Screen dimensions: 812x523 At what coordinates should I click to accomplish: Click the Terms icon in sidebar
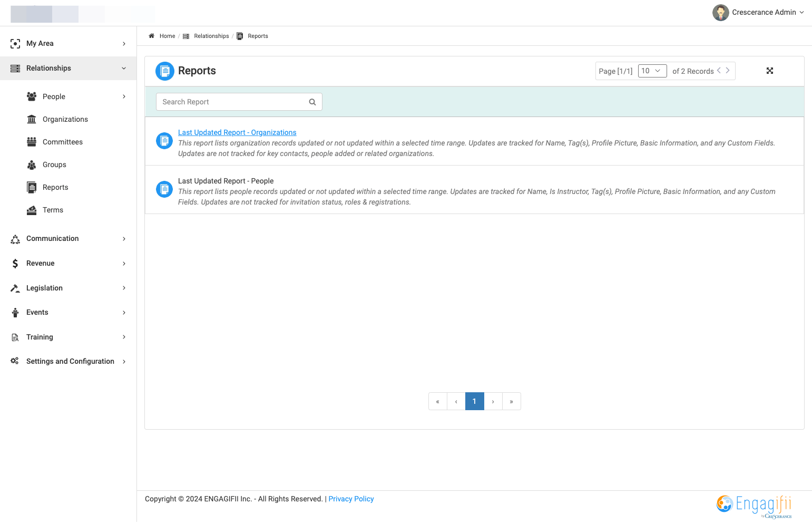(32, 210)
